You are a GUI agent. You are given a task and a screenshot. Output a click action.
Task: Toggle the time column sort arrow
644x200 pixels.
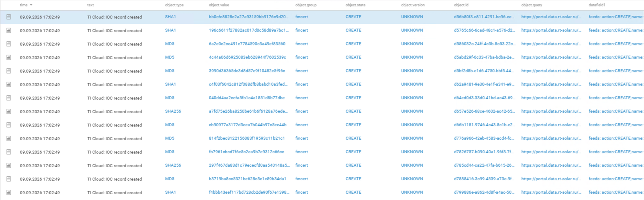[x=31, y=5]
